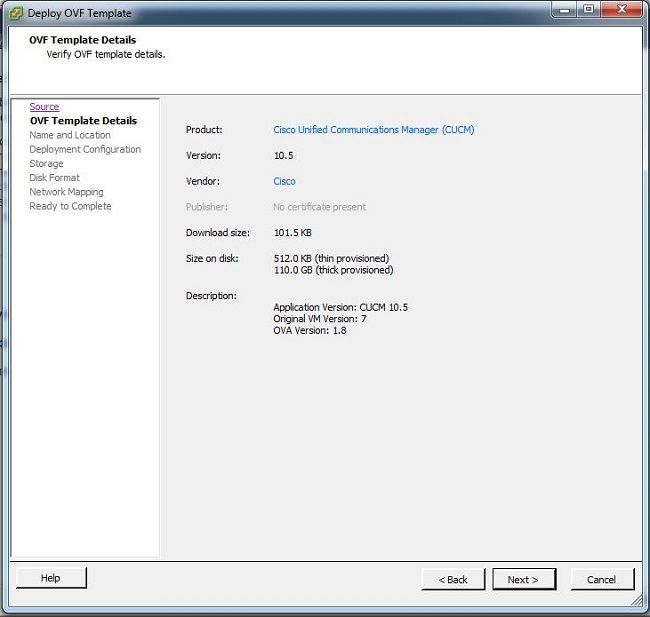Click the Verify OVF template details subtitle
Image resolution: width=650 pixels, height=617 pixels.
[106, 54]
